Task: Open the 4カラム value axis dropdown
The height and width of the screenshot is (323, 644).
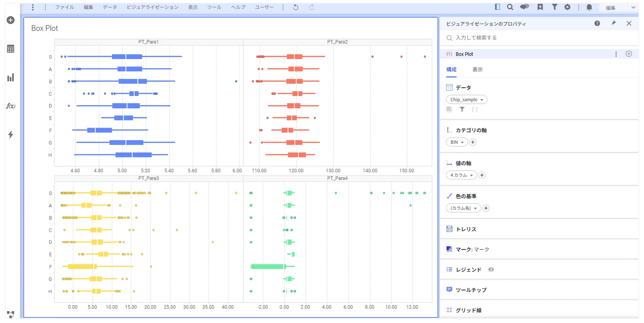Action: coord(461,175)
